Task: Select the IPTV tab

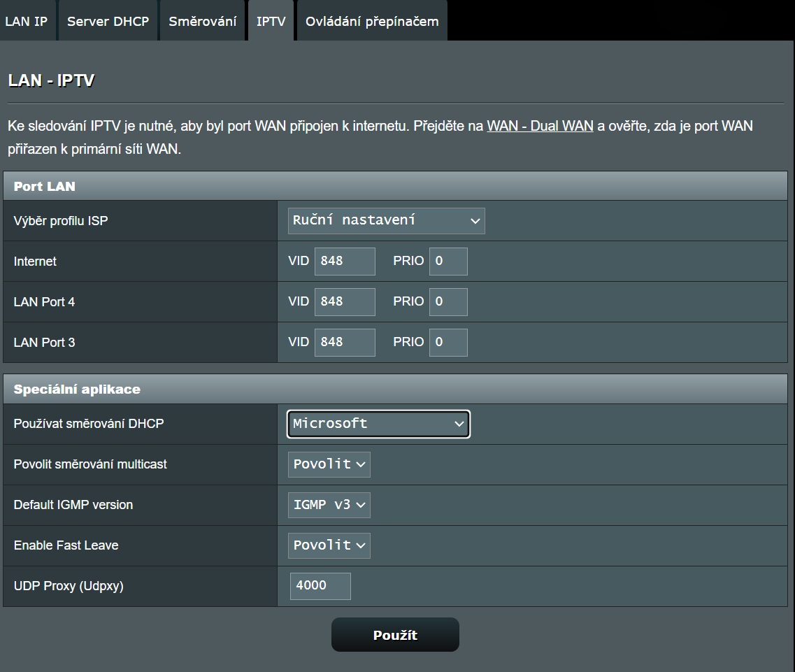Action: pos(271,21)
